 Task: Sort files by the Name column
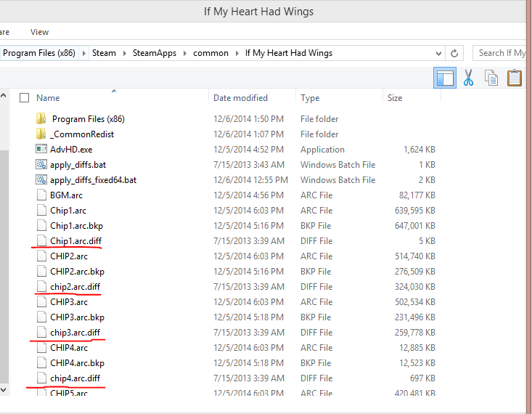48,98
